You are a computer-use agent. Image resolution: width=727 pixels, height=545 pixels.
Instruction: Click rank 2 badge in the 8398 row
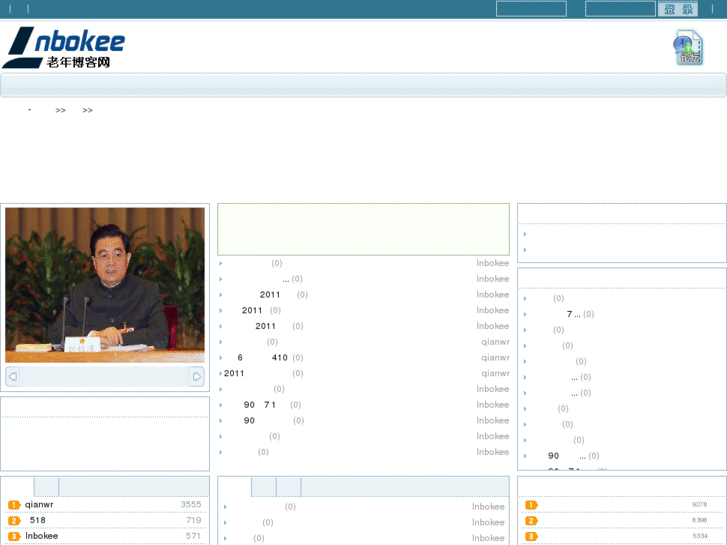531,520
